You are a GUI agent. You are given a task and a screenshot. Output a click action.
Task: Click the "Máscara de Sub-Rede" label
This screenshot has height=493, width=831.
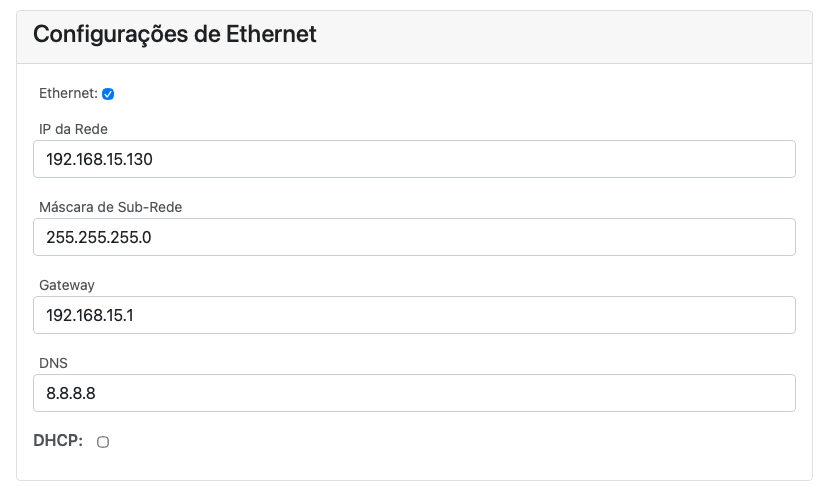110,207
